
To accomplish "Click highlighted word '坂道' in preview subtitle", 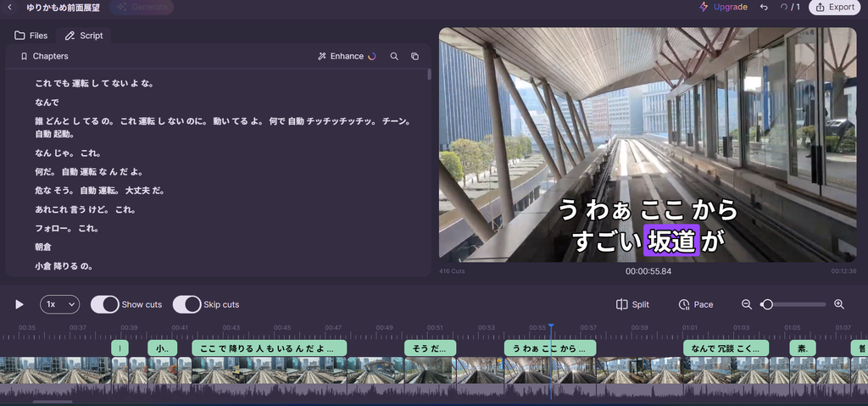I will coord(671,241).
